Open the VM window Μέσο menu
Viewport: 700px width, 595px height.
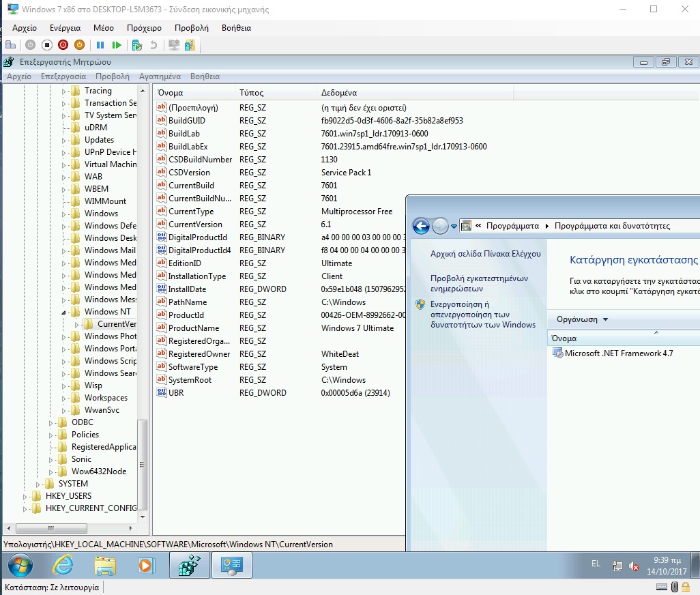[104, 28]
